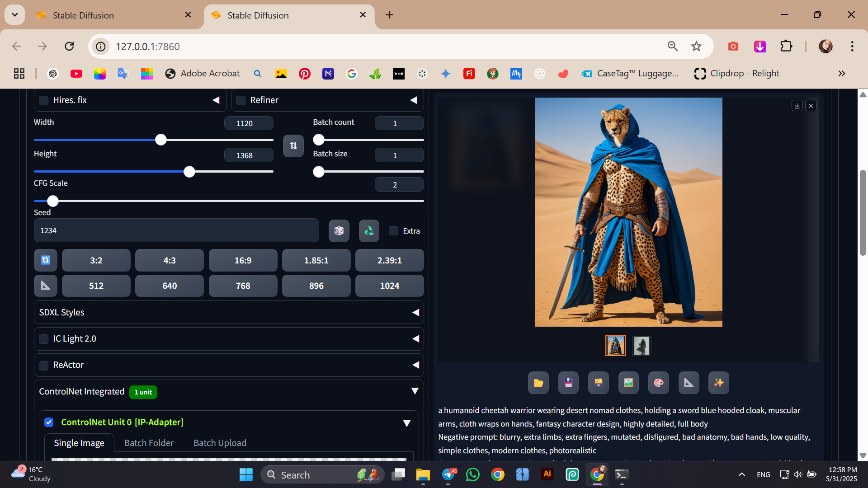Click the CFG Scale slider handle
Image resolution: width=868 pixels, height=488 pixels.
tap(53, 201)
